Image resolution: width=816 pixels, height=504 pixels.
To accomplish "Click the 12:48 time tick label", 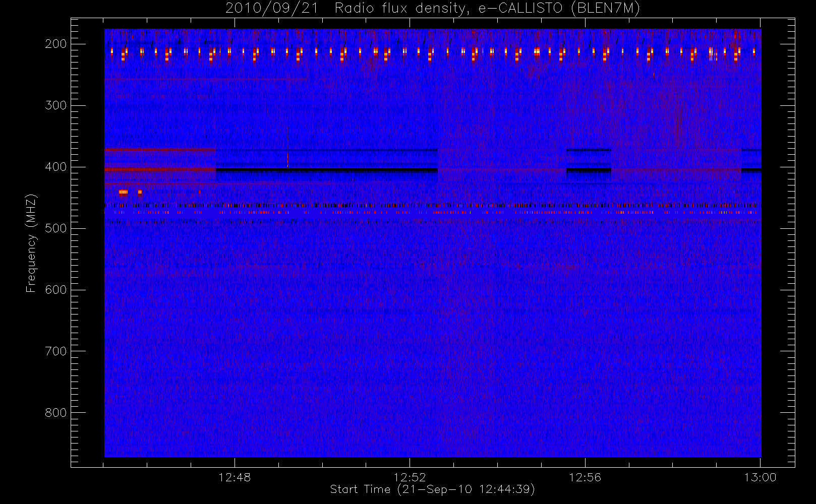I will pyautogui.click(x=235, y=477).
